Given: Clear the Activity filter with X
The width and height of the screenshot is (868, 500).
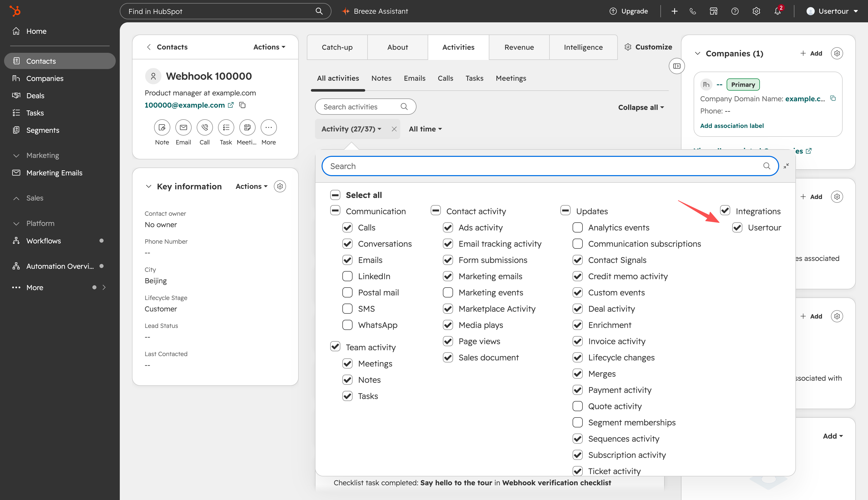Looking at the screenshot, I should [394, 129].
